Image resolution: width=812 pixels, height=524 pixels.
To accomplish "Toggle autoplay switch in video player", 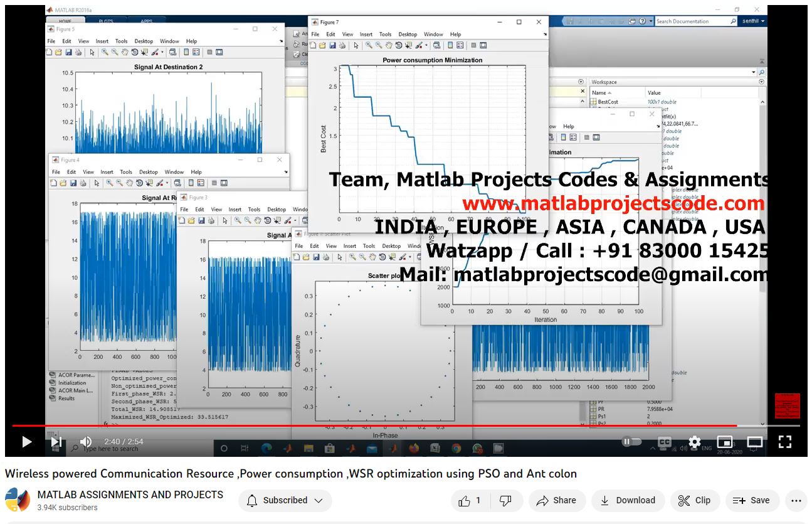I will (631, 442).
